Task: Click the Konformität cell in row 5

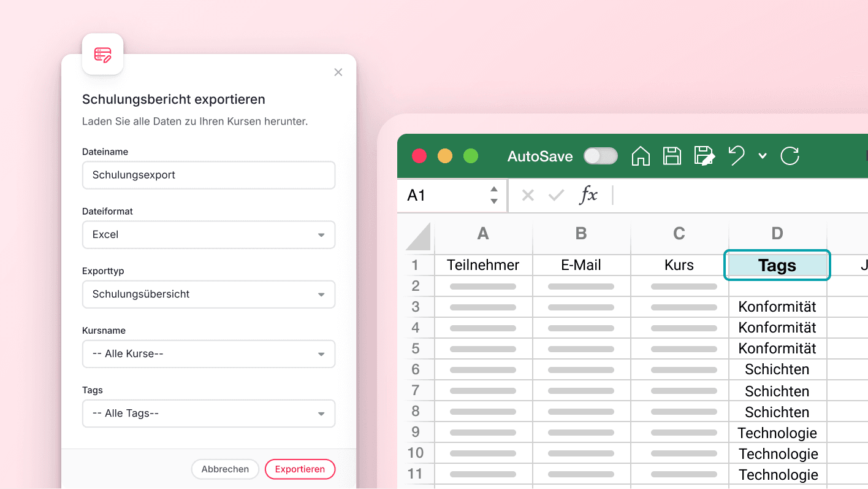Action: (777, 348)
